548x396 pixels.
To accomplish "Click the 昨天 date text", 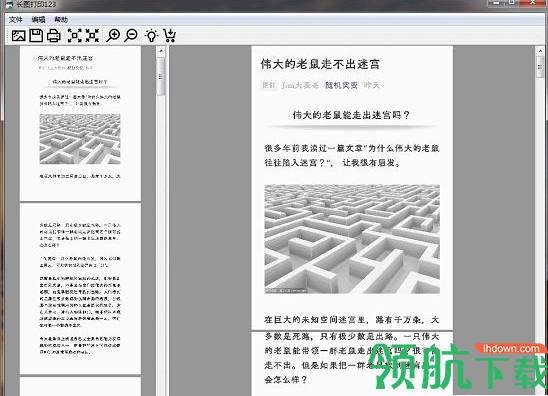I will coord(372,85).
